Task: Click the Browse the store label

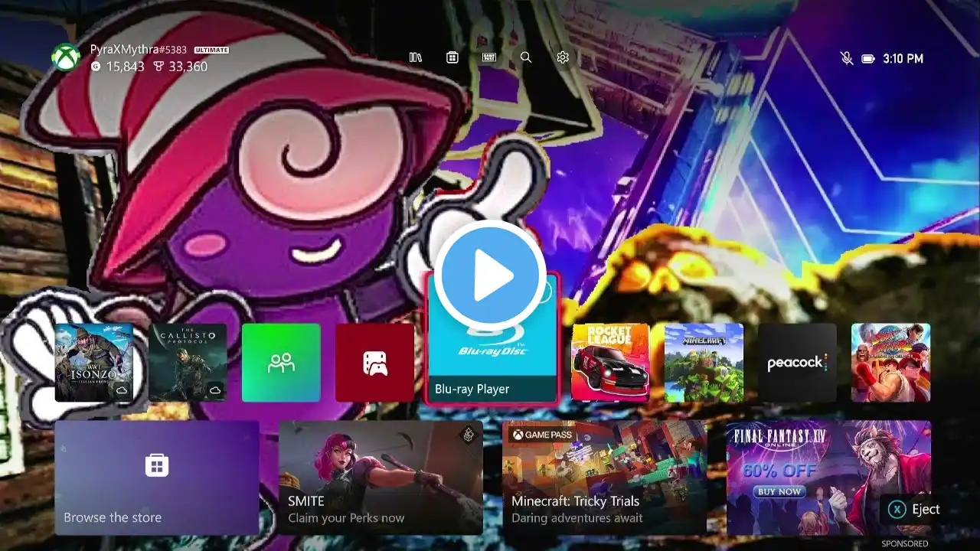Action: tap(113, 517)
